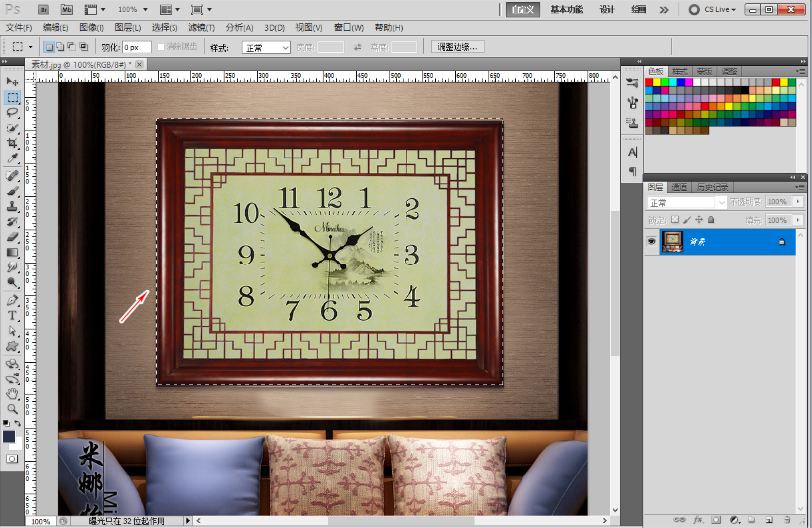The image size is (812, 528).
Task: Select the Move tool
Action: pyautogui.click(x=13, y=81)
